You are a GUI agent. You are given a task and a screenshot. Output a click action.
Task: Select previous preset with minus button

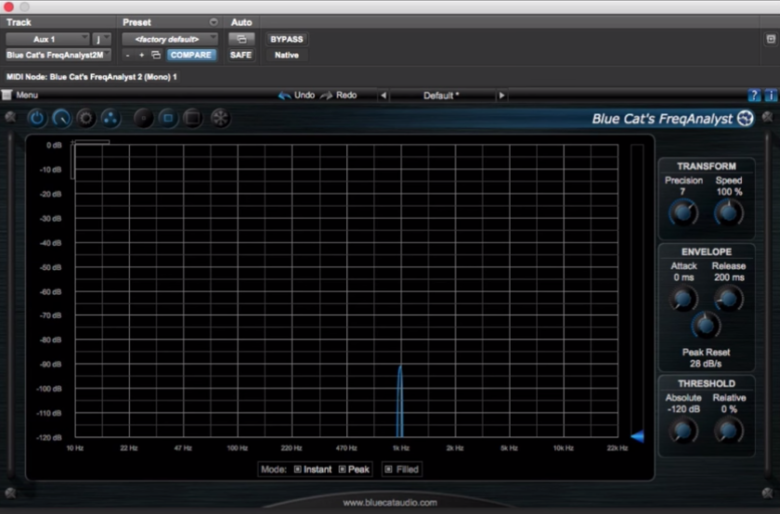point(128,55)
